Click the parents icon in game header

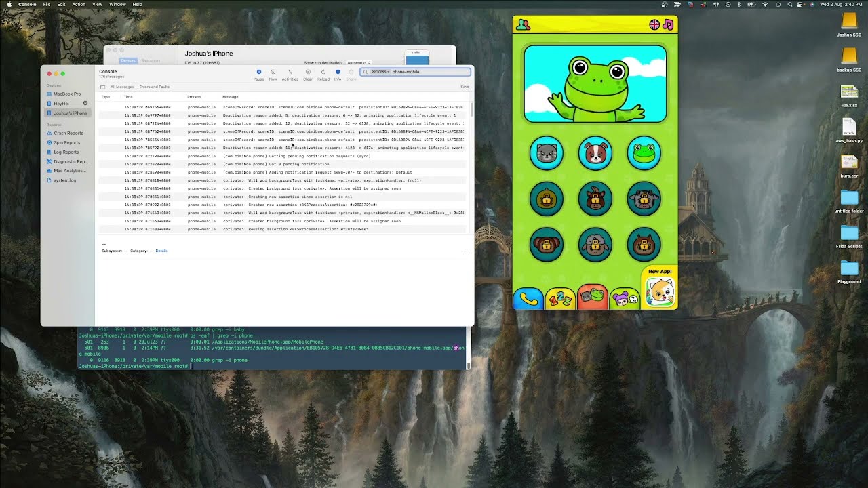coord(523,25)
